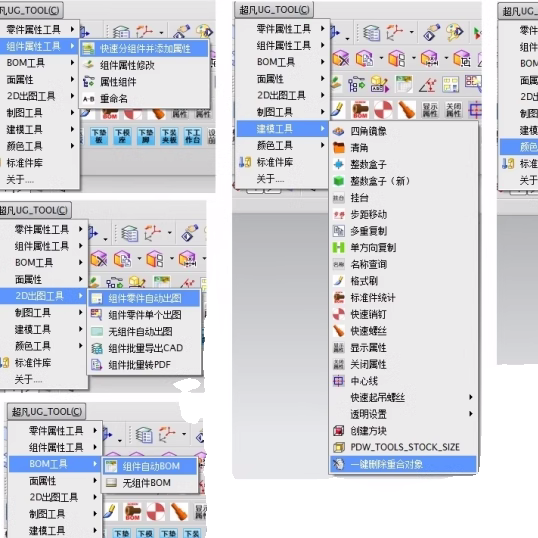Click the orange screw icon of 快速螺丝
538x538 pixels.
click(339, 331)
